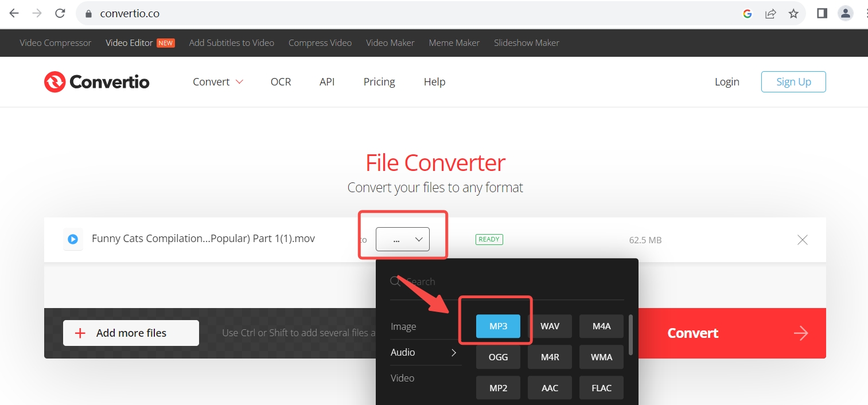Expand Audio category chevron arrow
The height and width of the screenshot is (405, 868).
(x=454, y=352)
